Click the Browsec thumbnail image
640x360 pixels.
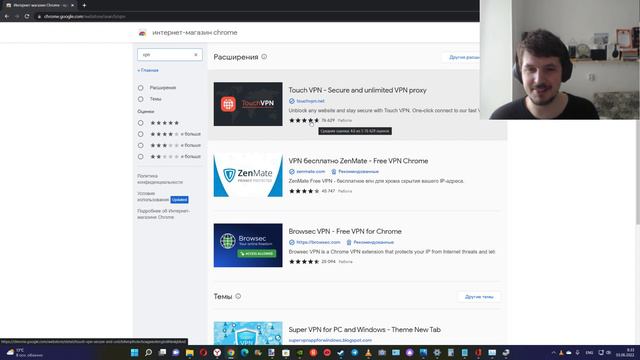[x=248, y=245]
